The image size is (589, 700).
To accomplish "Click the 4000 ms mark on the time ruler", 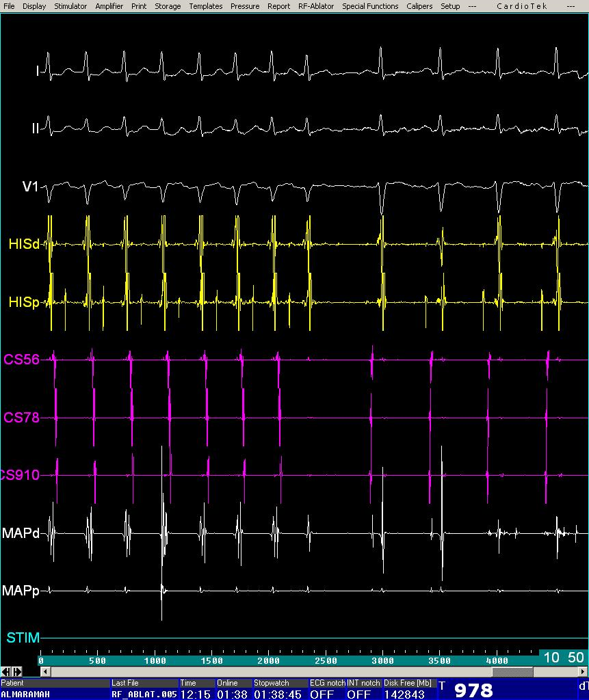I will pos(497,661).
